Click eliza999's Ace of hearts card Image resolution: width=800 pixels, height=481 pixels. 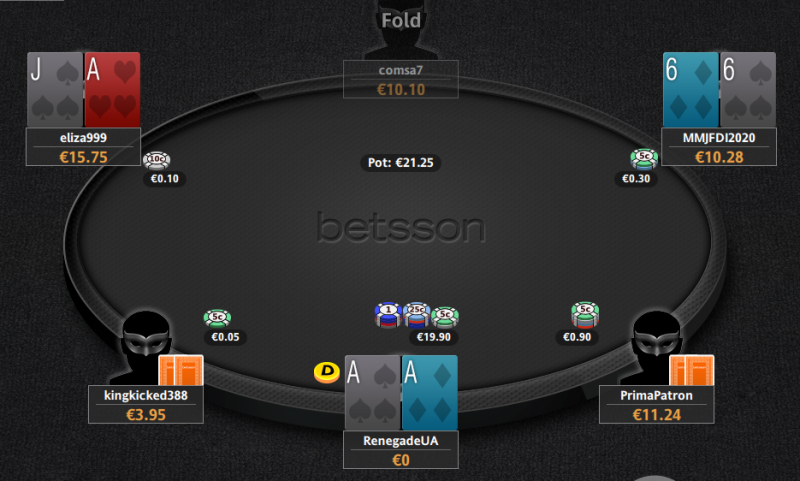pos(112,90)
